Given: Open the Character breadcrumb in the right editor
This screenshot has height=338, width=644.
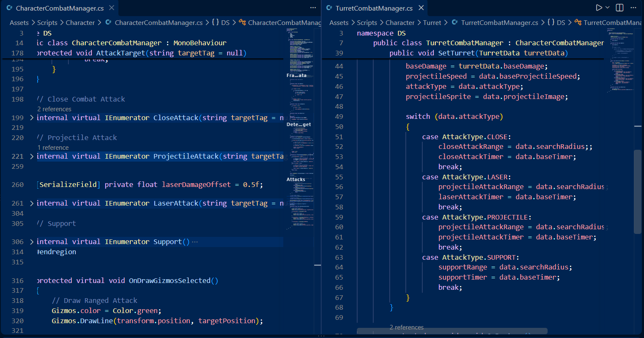Looking at the screenshot, I should coord(400,23).
